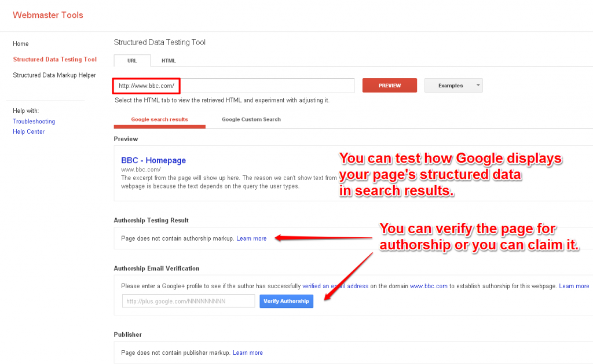The height and width of the screenshot is (364, 593).
Task: Click Learn more about authorship markup
Action: click(x=251, y=238)
